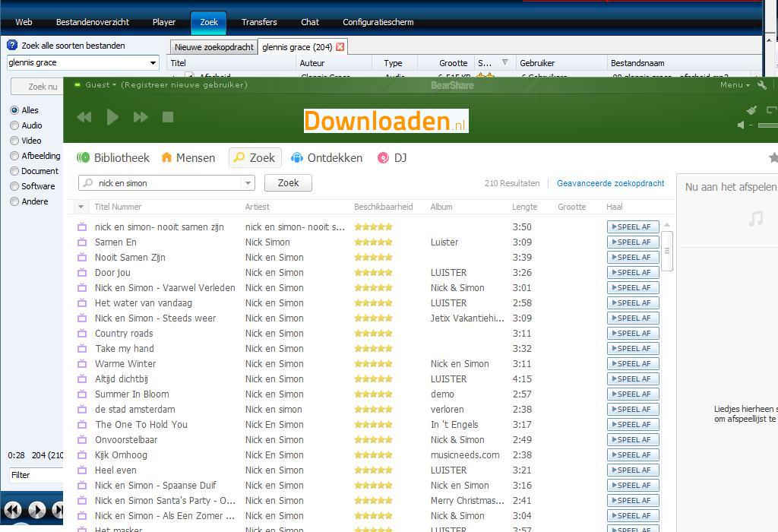This screenshot has height=532, width=778.
Task: Expand the 'nick en simon' search history dropdown
Action: click(x=248, y=183)
